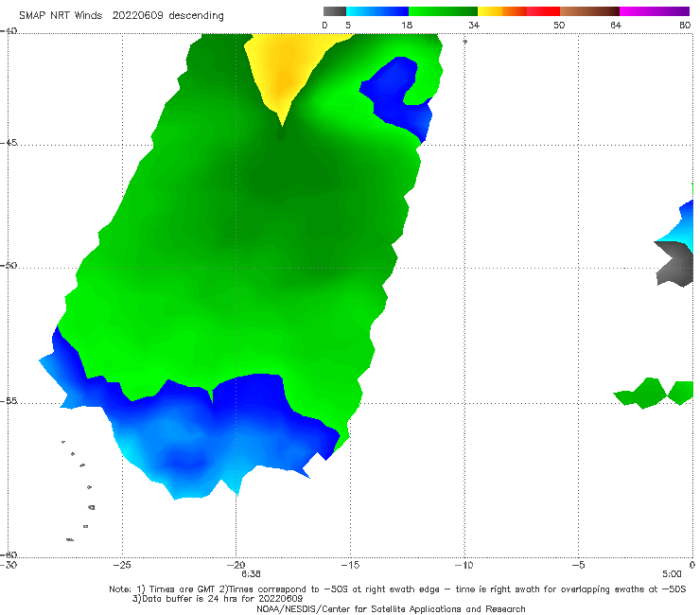Viewport: 700px width, 615px height.
Task: Click the "NOAA/NESDIS/Center for Satellite Applications" credit
Action: click(391, 609)
